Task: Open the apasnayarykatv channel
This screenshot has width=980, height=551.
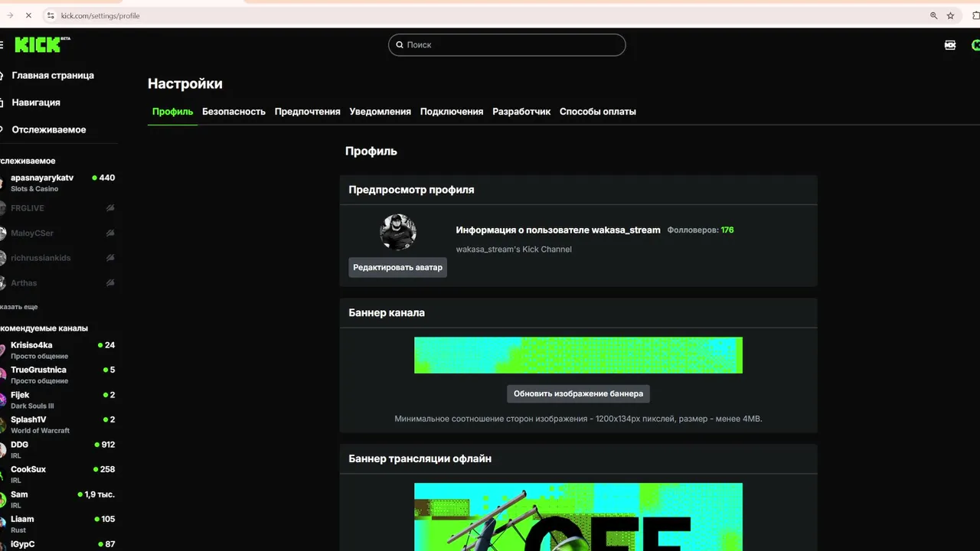Action: point(58,182)
